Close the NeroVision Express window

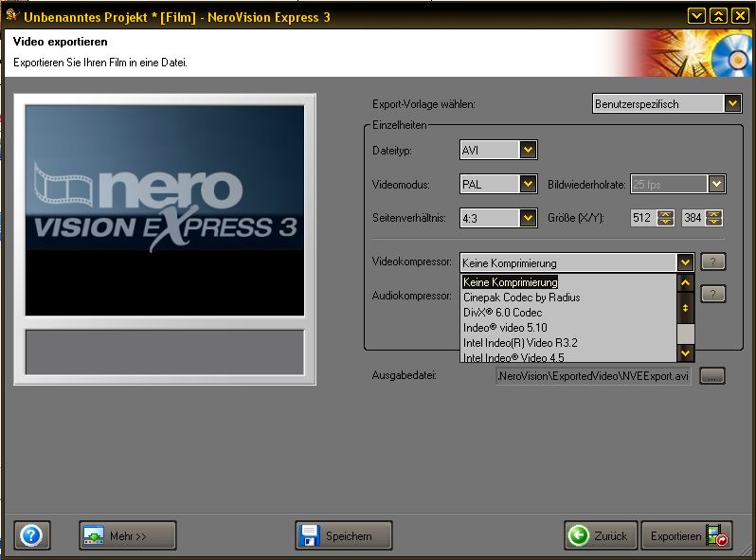pos(740,16)
